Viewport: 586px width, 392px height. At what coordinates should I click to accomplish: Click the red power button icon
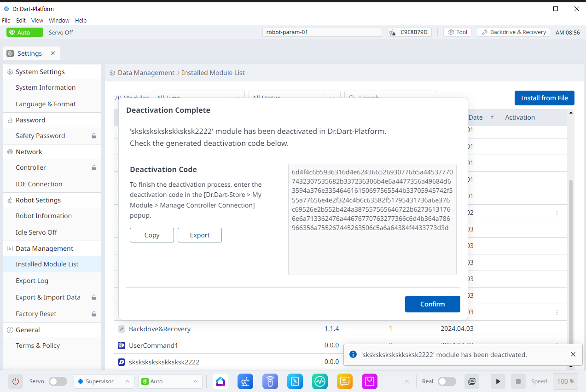pyautogui.click(x=16, y=381)
